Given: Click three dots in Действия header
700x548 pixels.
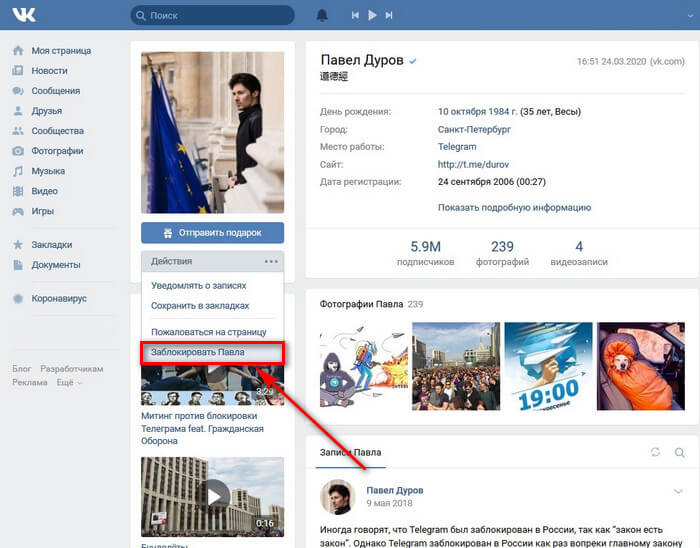Looking at the screenshot, I should pos(271,261).
